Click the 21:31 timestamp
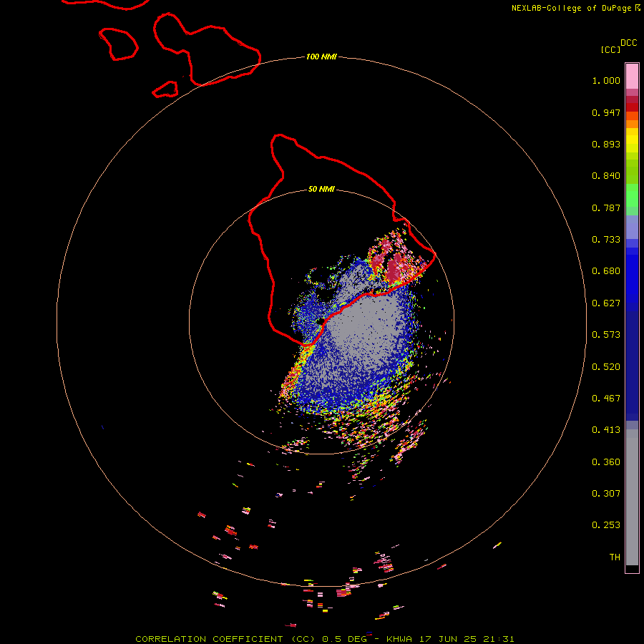 499,639
